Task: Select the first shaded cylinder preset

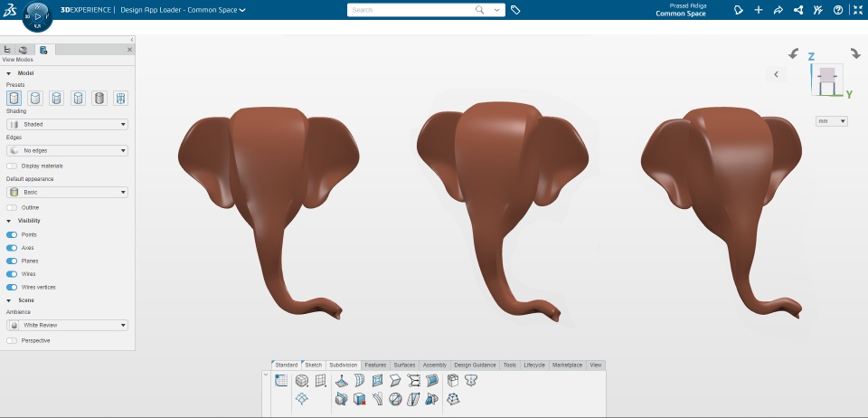Action: 14,98
